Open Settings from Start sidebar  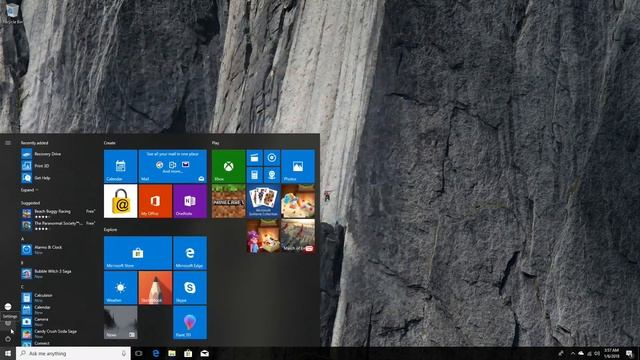pos(8,323)
